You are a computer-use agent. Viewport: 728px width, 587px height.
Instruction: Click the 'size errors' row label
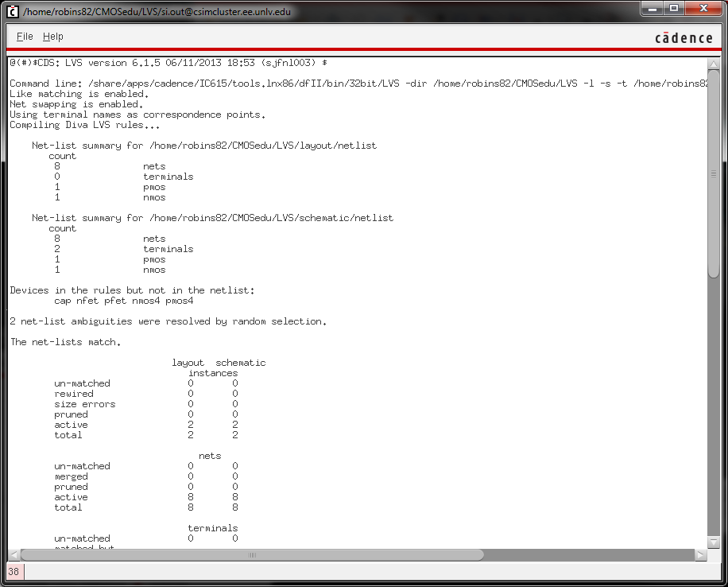click(84, 404)
